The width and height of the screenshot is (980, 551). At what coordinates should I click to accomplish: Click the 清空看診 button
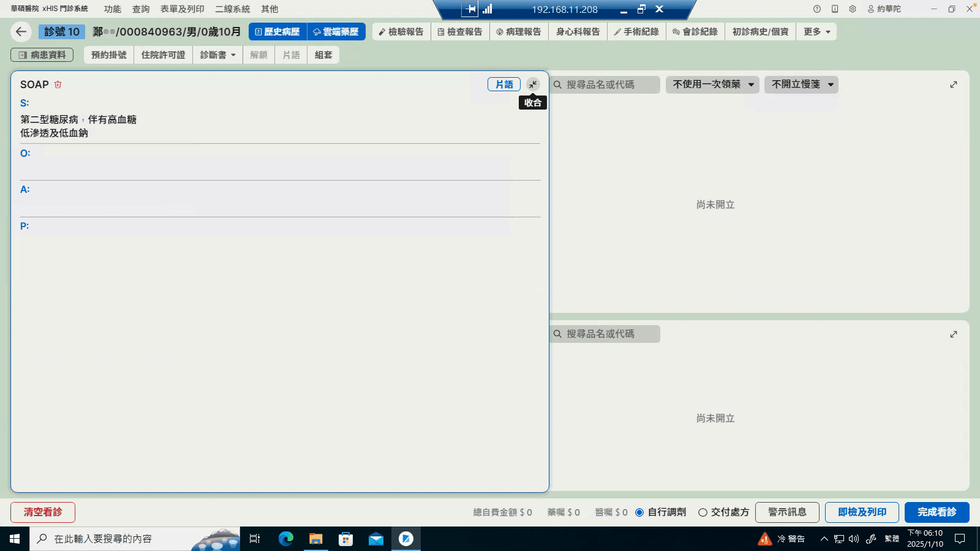(43, 512)
